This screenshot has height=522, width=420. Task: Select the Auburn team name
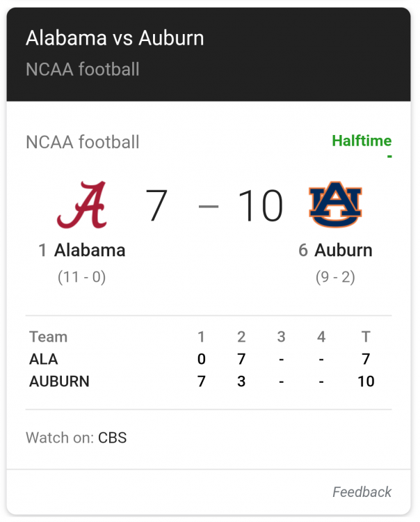pos(344,251)
